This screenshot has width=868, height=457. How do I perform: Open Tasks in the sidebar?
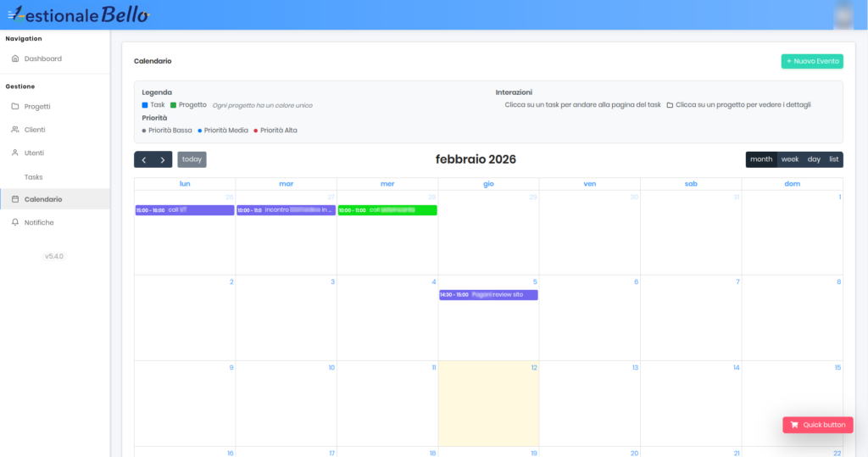tap(33, 177)
